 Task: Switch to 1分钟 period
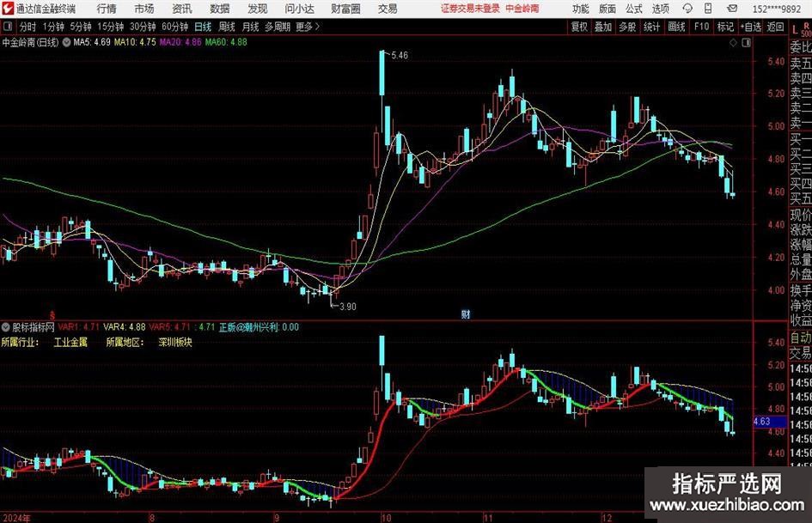click(53, 27)
